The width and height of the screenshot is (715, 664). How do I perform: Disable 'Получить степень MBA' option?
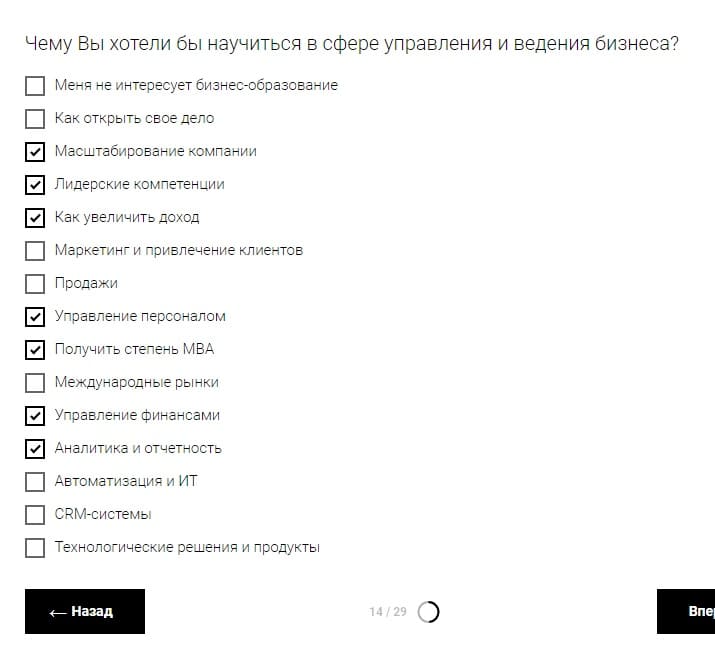(35, 350)
